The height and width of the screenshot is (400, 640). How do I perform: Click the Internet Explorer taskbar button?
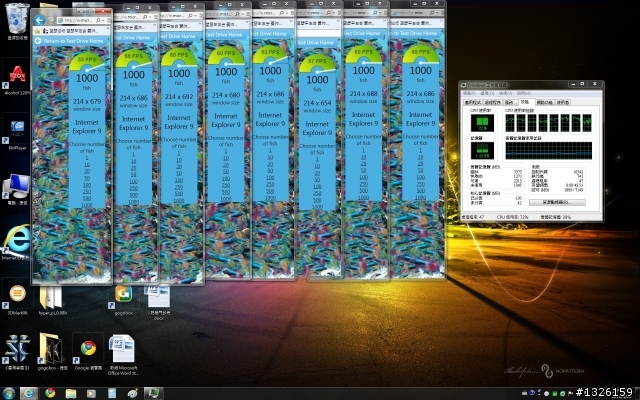coord(29,393)
